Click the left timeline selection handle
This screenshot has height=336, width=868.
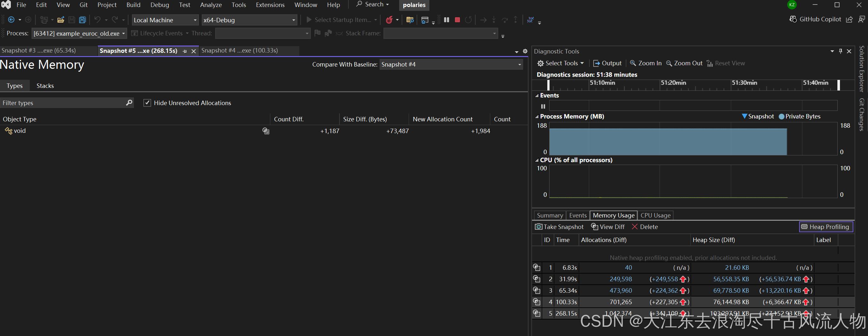548,85
